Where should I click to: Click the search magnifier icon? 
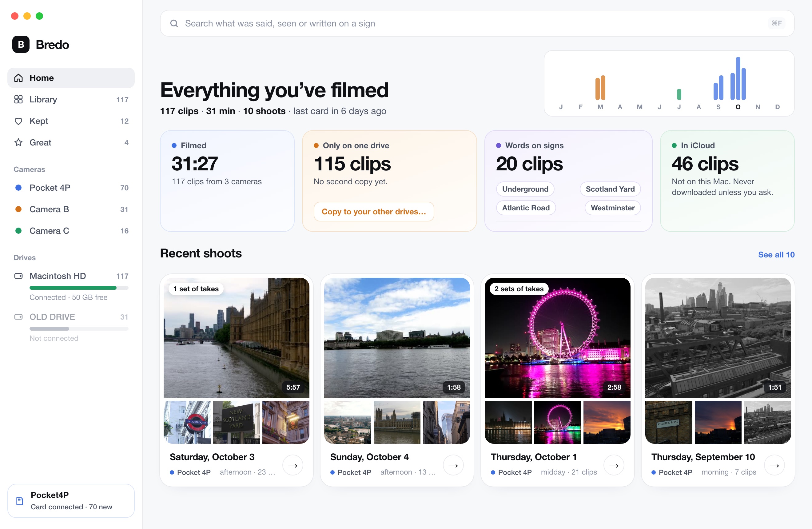[174, 23]
